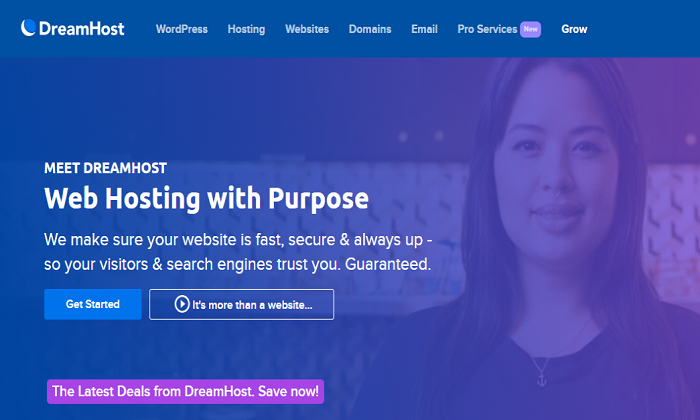
Task: Open Pro Services in the navigation
Action: click(487, 29)
